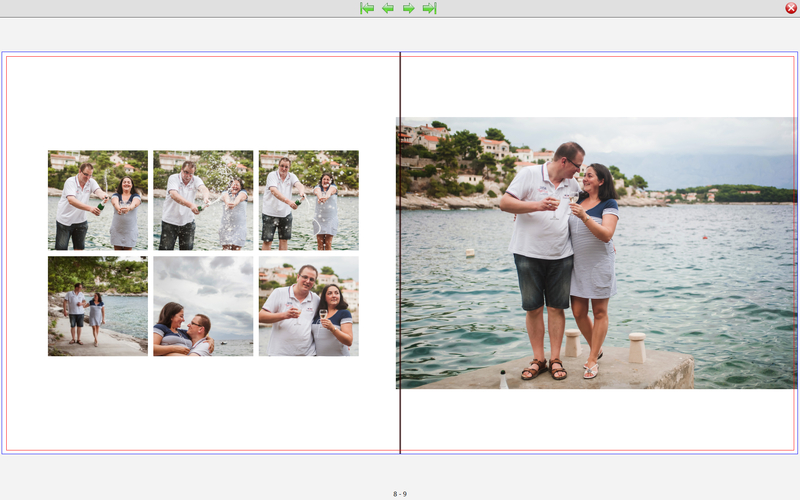The image size is (800, 500).
Task: Jump to the last page with the arrow
Action: coord(429,8)
